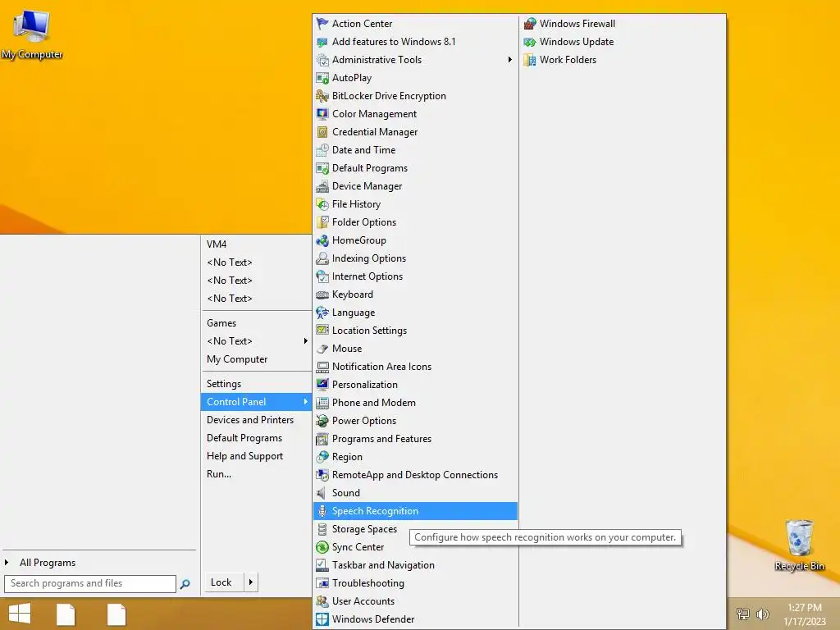Click the Lock button
Viewport: 840px width, 630px height.
click(221, 582)
